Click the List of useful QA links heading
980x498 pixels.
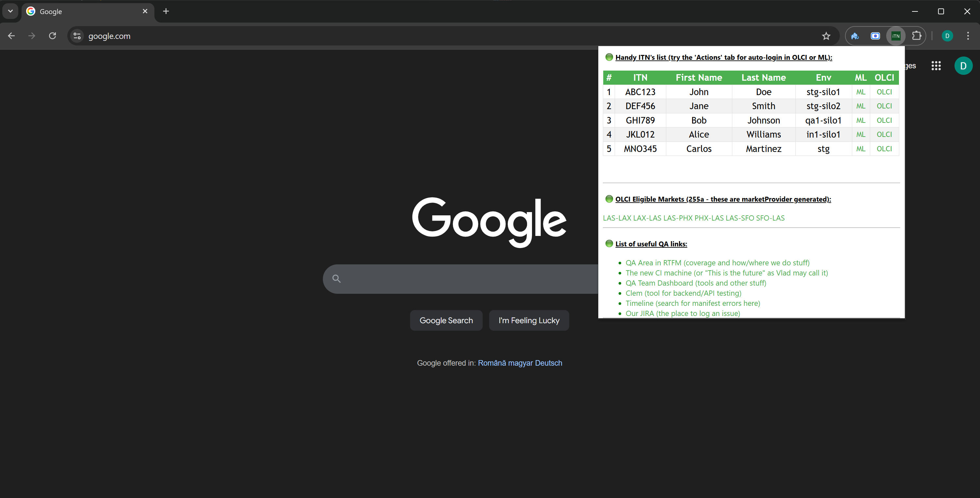pyautogui.click(x=651, y=244)
